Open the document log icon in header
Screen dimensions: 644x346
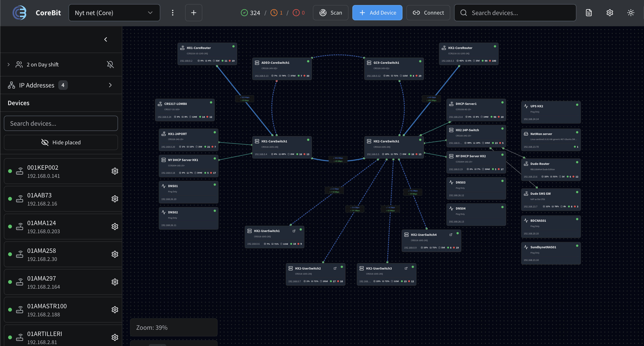click(589, 13)
